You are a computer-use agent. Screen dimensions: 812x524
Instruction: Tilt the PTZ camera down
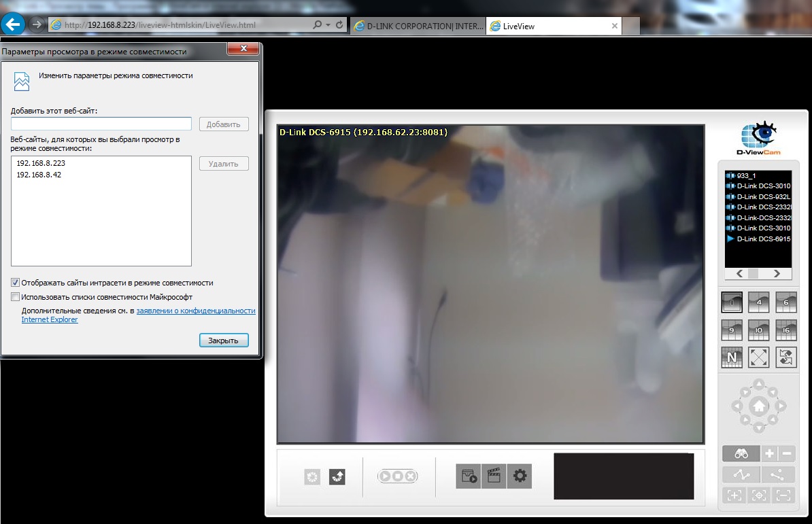759,427
